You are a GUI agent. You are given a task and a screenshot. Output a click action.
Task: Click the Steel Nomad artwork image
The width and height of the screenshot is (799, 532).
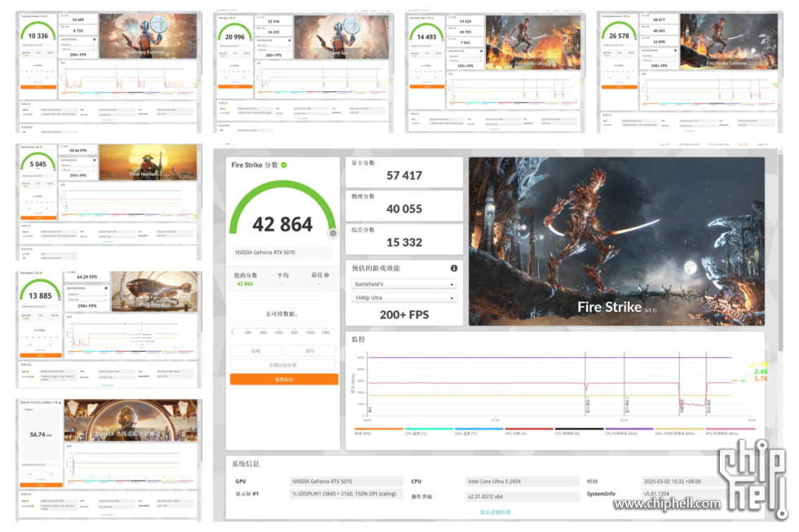(148, 162)
